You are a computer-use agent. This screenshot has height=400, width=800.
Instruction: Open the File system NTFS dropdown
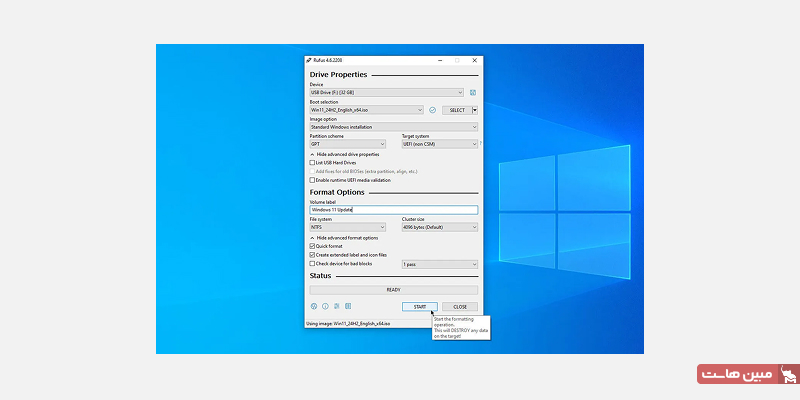pyautogui.click(x=347, y=227)
